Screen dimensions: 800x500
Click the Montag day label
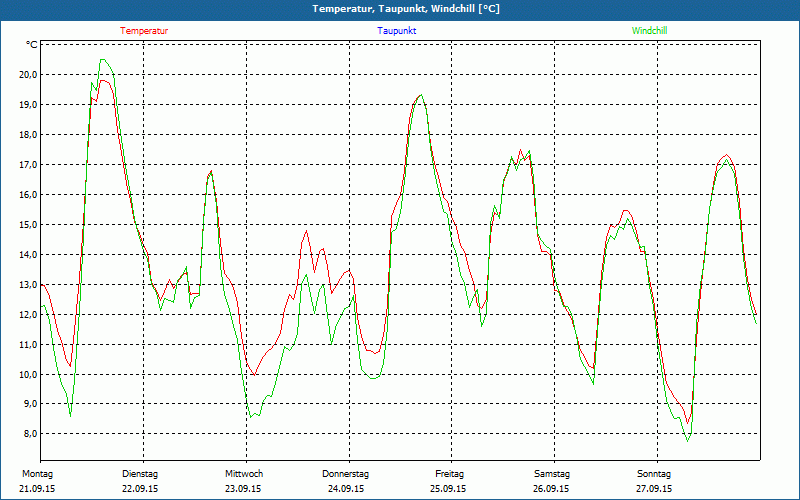pos(37,473)
